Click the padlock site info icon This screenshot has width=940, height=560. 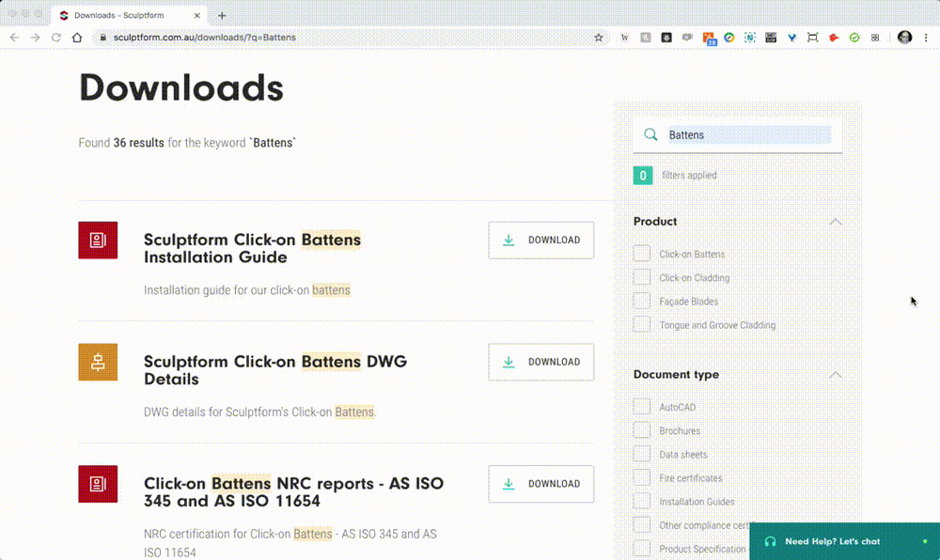point(103,38)
